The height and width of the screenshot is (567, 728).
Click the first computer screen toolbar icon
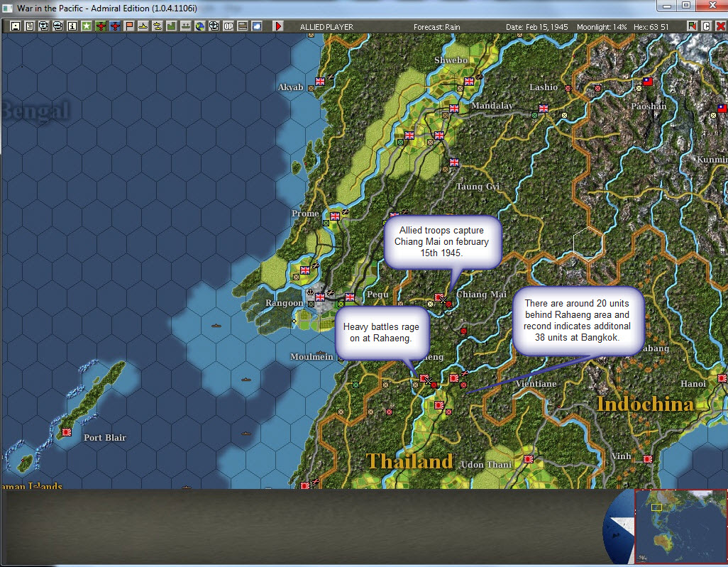pos(44,26)
